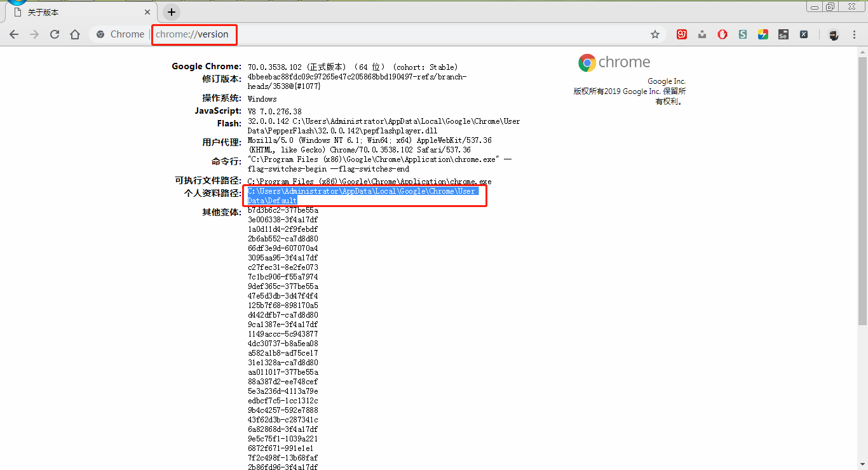Click the 命令行 chrome.exe flag text
This screenshot has height=470, width=868.
click(x=379, y=164)
